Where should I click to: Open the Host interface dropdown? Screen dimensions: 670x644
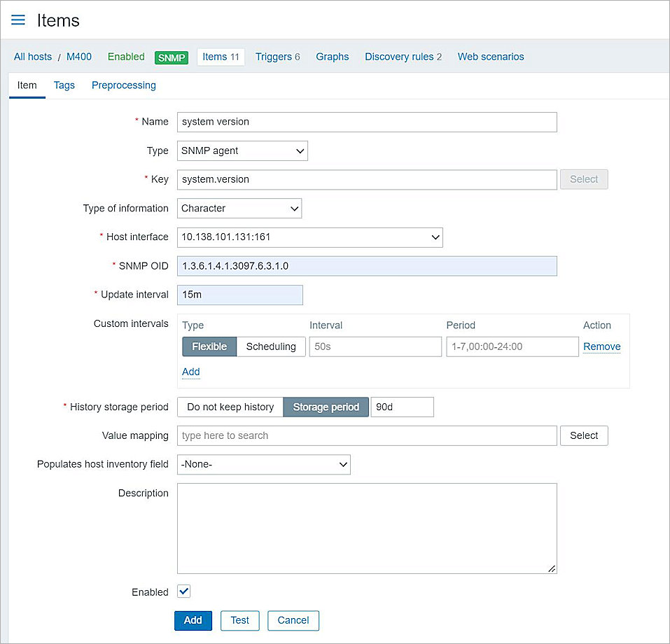click(x=309, y=237)
